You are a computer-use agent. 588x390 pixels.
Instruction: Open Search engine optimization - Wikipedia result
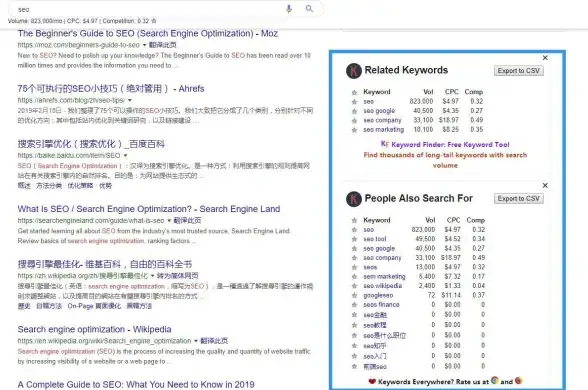click(94, 330)
